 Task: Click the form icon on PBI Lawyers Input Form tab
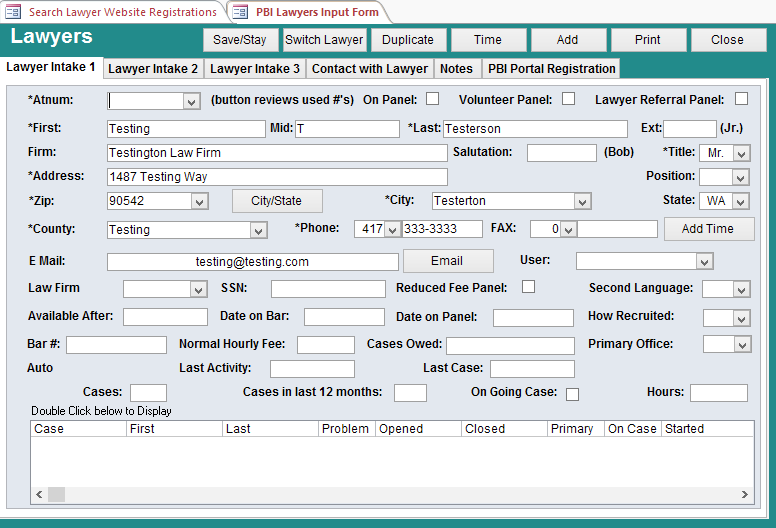(x=240, y=11)
